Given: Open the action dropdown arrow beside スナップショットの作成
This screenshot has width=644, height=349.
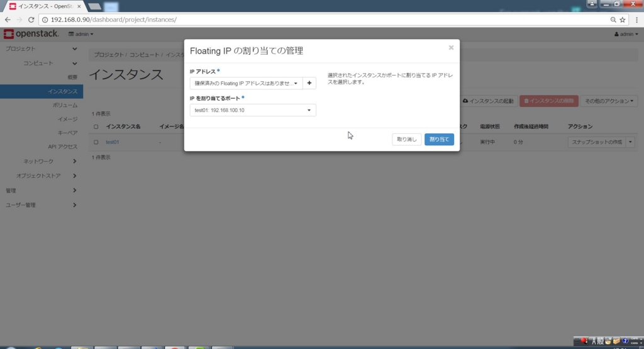Looking at the screenshot, I should pos(630,142).
